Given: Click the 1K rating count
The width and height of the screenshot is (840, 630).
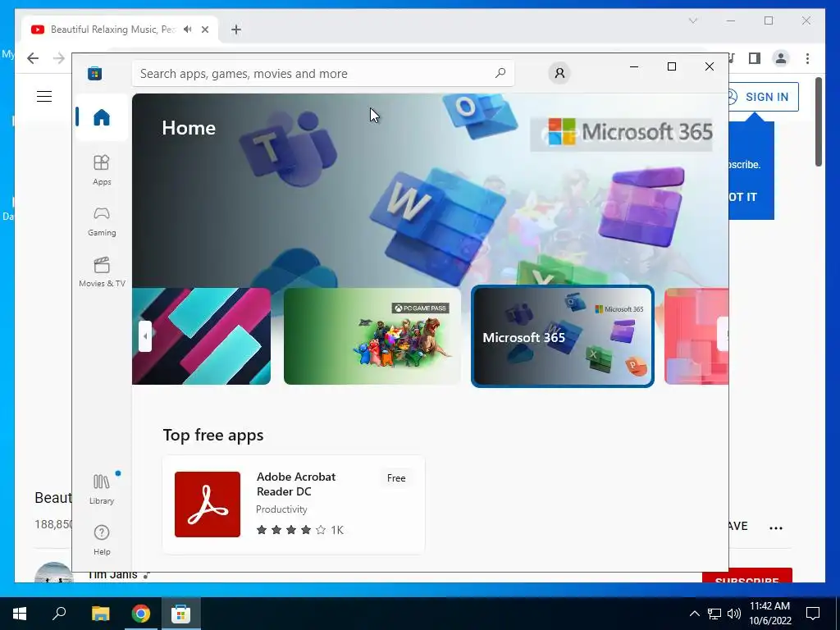Looking at the screenshot, I should click(x=337, y=530).
